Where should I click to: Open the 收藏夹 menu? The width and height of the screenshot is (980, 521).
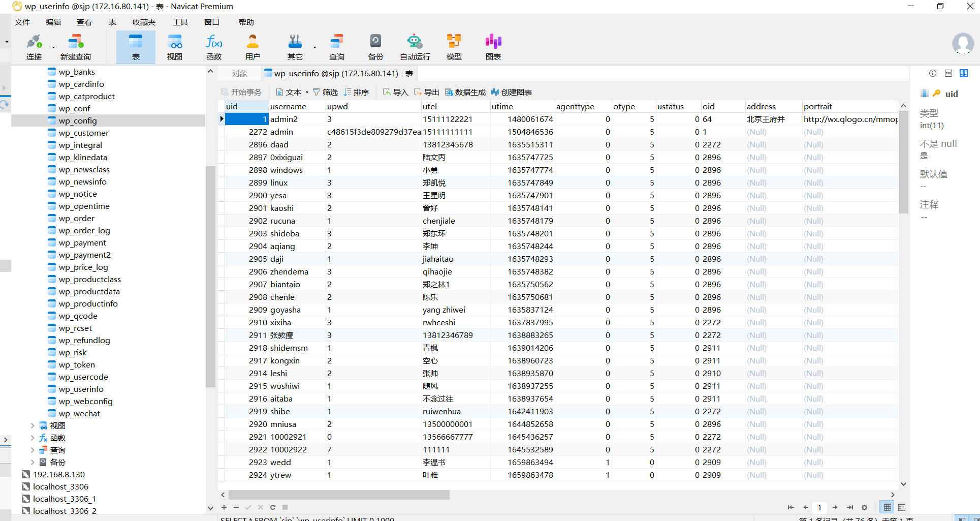point(144,22)
